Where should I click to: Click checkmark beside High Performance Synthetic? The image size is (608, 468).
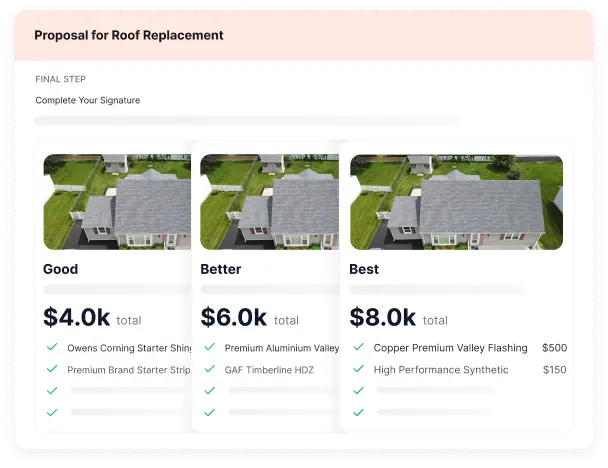pos(358,369)
